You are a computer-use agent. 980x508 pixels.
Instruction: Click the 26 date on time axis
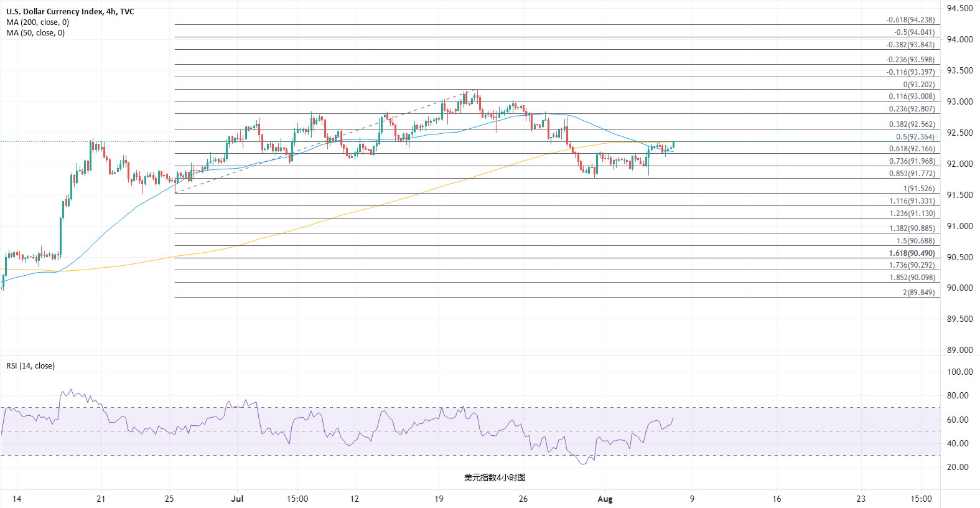click(x=523, y=499)
